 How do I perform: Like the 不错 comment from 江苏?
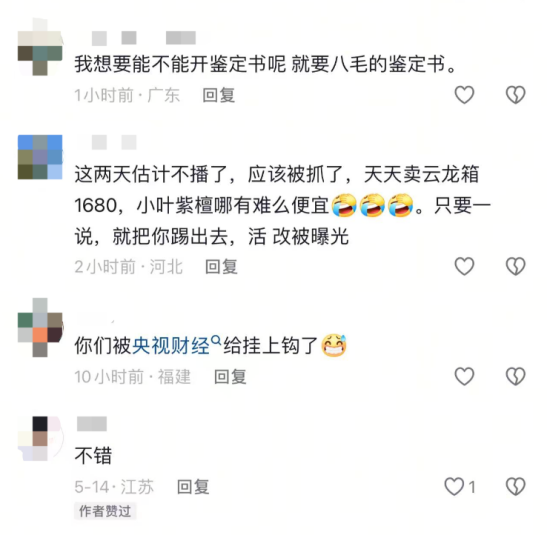pyautogui.click(x=455, y=487)
